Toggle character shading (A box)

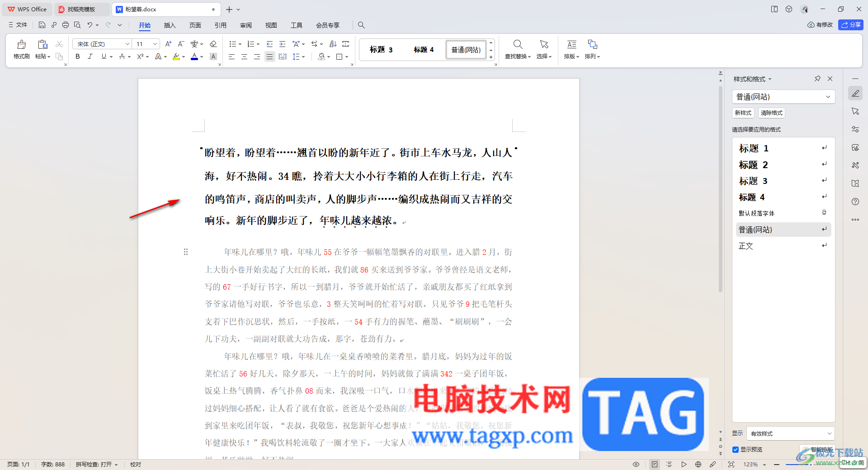(x=213, y=56)
